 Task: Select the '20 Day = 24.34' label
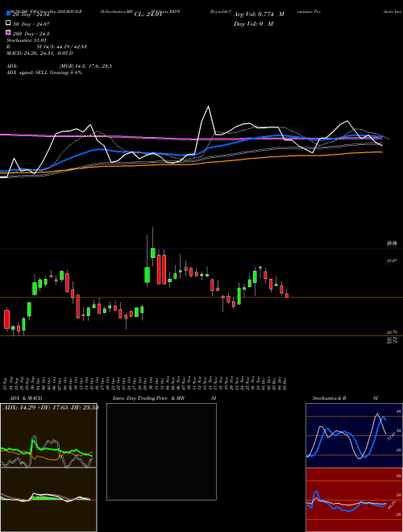pyautogui.click(x=31, y=15)
